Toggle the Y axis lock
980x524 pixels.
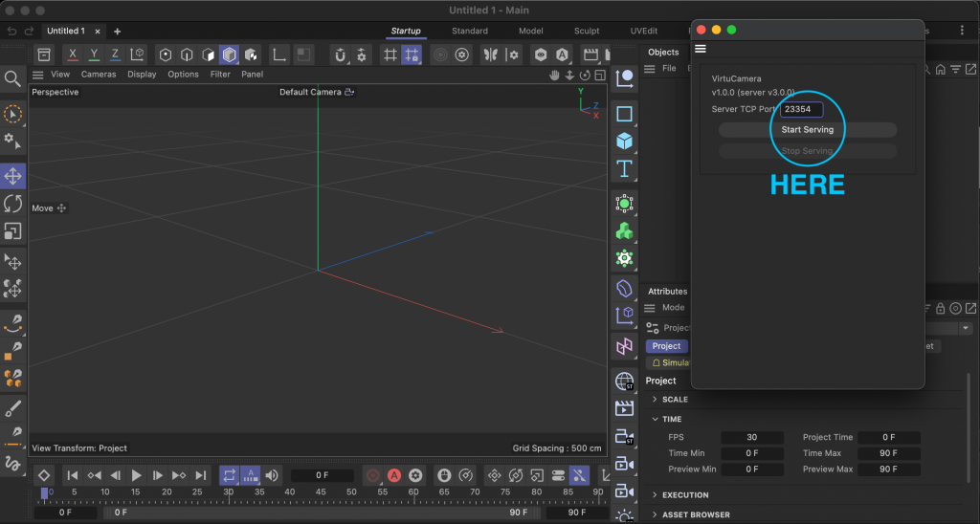tap(94, 55)
